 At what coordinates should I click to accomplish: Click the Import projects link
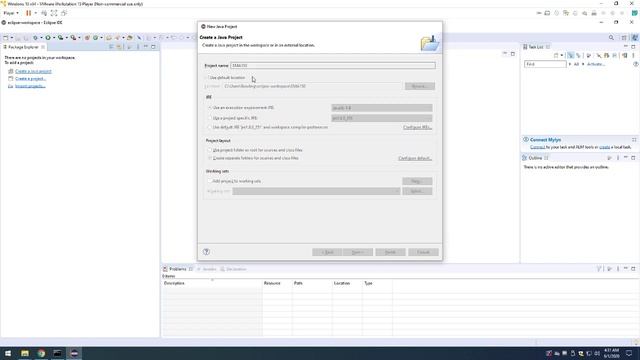click(30, 86)
